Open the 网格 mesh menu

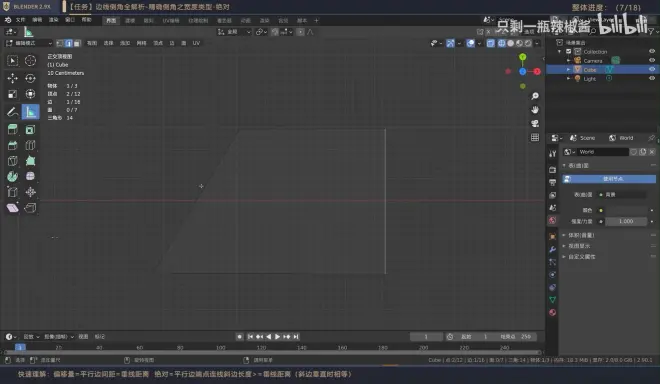pyautogui.click(x=141, y=43)
